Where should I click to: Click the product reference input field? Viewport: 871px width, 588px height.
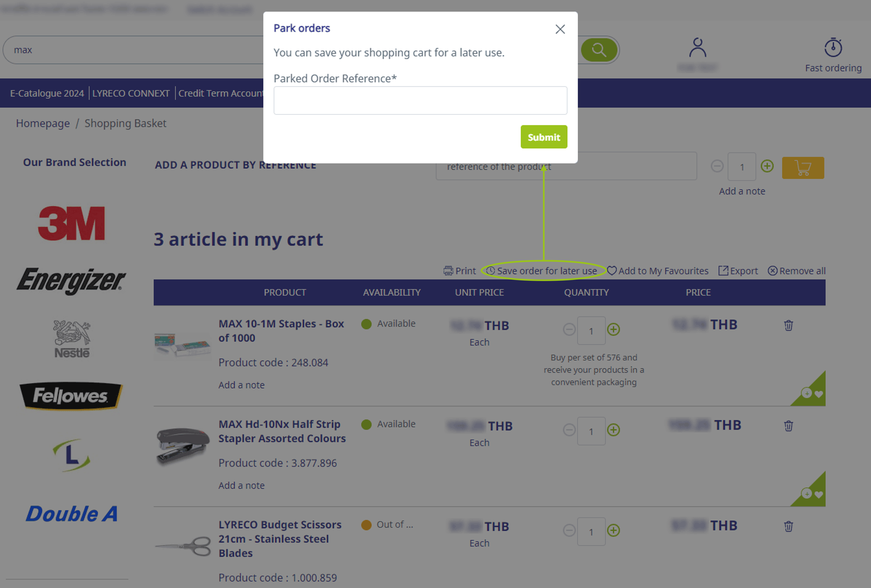pos(566,166)
